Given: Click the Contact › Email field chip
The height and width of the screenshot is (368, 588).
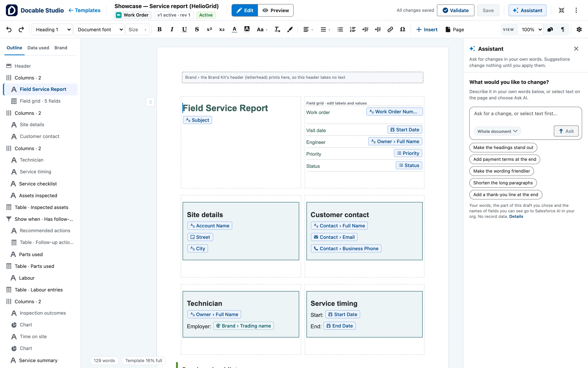Looking at the screenshot, I should pos(334,237).
